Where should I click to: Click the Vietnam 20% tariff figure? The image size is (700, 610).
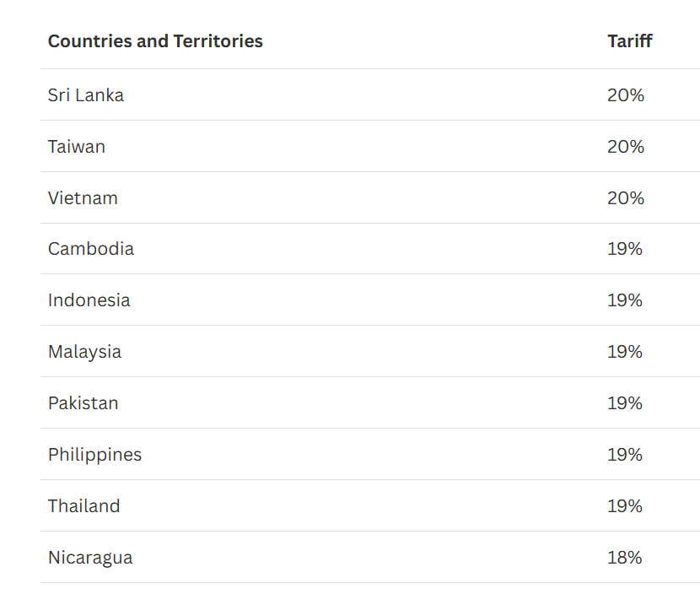(x=626, y=197)
